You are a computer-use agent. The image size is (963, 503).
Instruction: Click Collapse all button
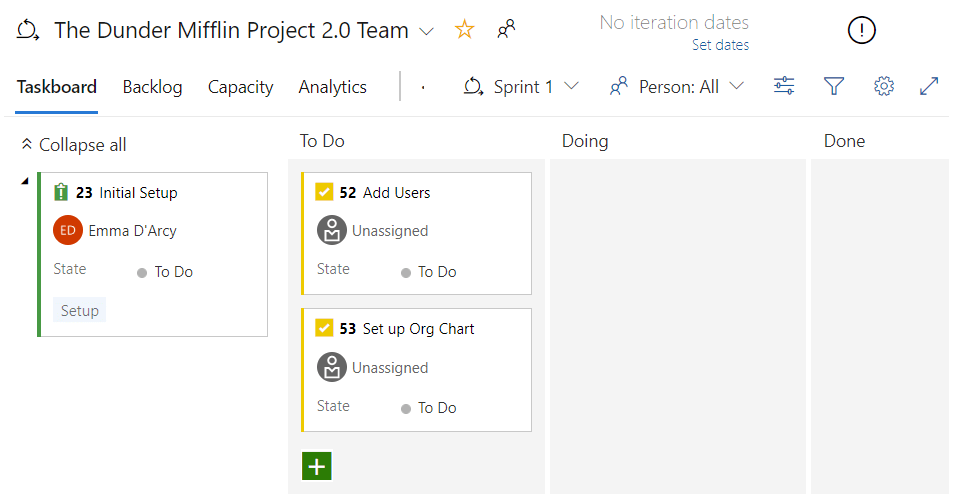point(74,145)
